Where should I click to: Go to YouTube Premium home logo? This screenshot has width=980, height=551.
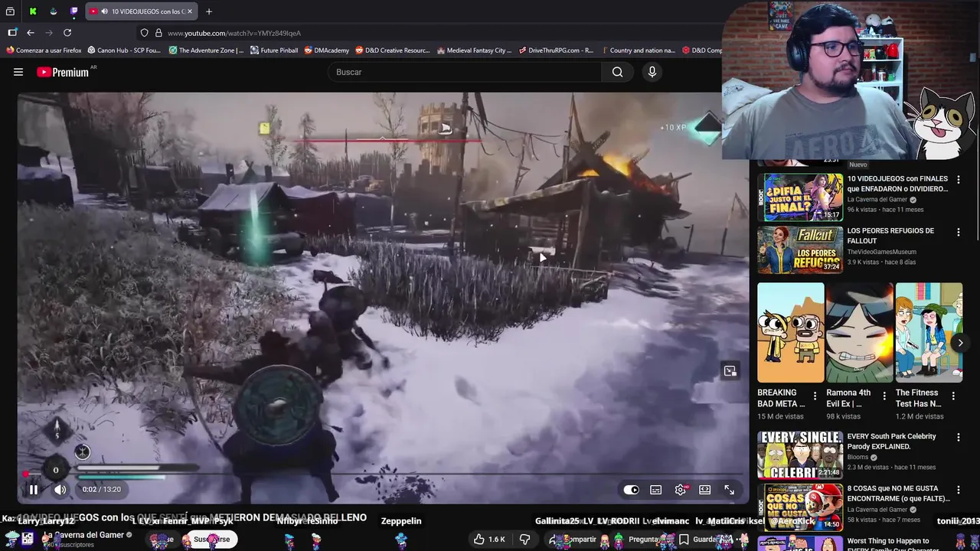(64, 72)
